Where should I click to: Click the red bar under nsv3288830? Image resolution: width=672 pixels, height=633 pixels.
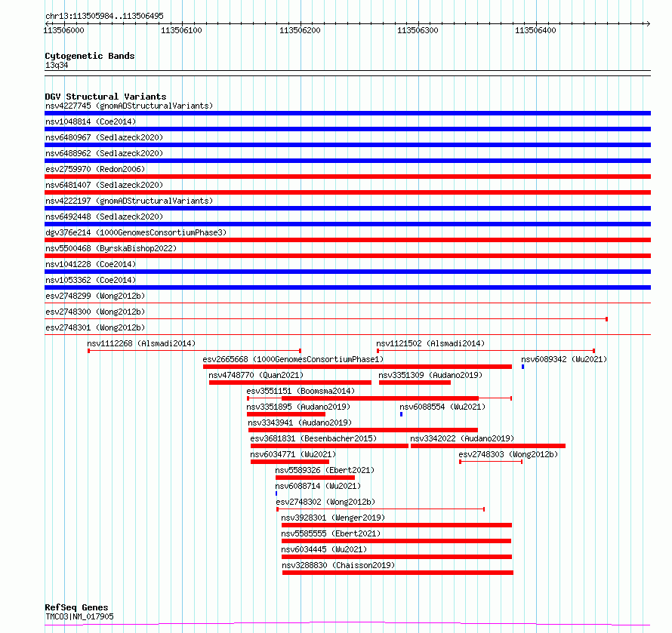398,573
